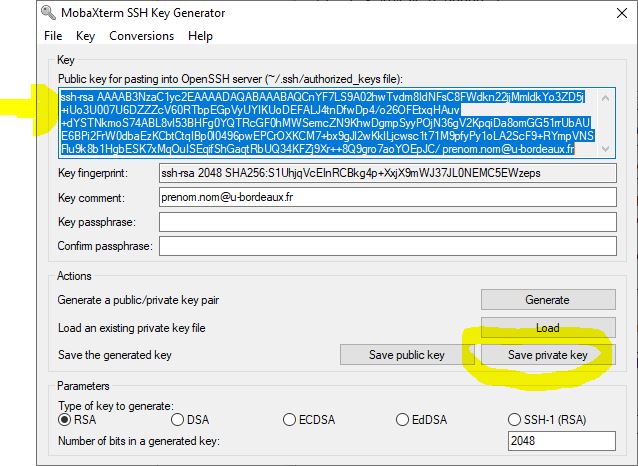This screenshot has width=638, height=466.
Task: Click 'Load an existing private key file' label
Action: coord(131,328)
